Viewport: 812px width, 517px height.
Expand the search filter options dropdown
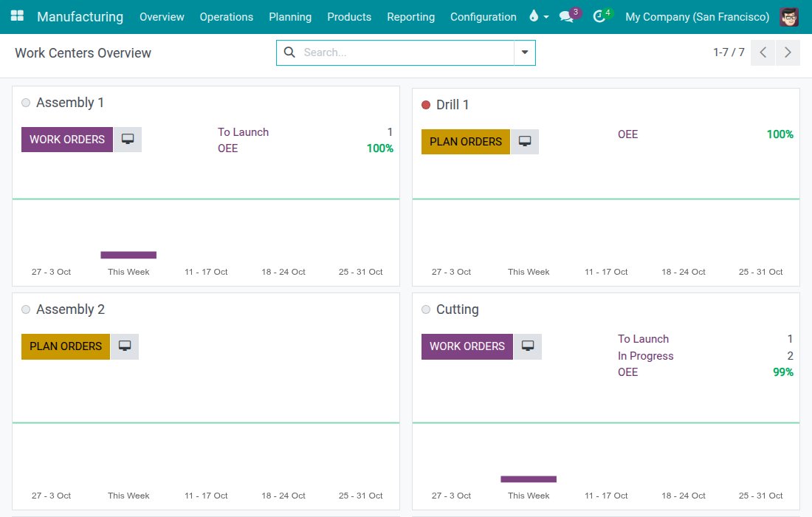point(525,52)
